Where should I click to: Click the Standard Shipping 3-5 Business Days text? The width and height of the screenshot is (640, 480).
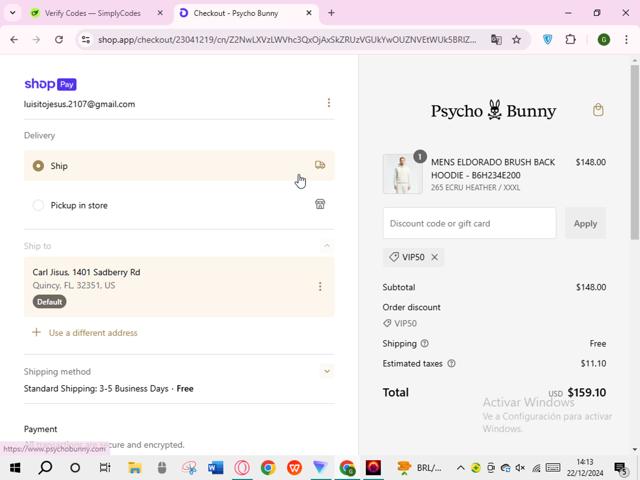coord(96,389)
